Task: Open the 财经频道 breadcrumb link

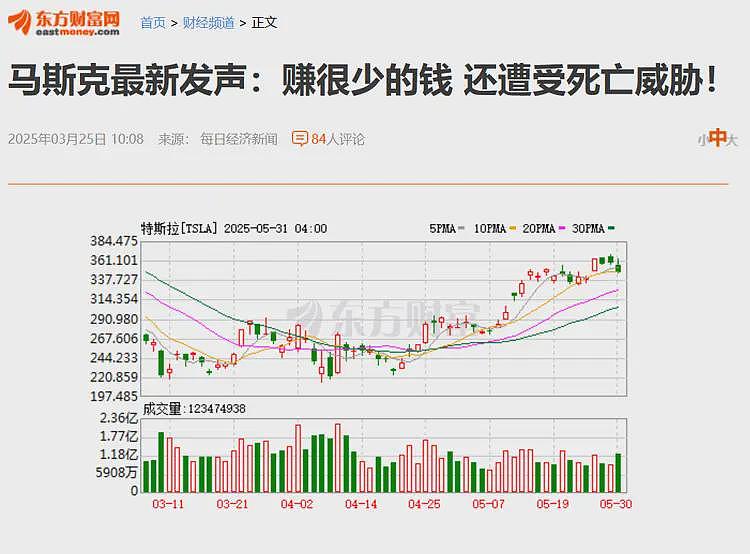Action: pos(208,22)
